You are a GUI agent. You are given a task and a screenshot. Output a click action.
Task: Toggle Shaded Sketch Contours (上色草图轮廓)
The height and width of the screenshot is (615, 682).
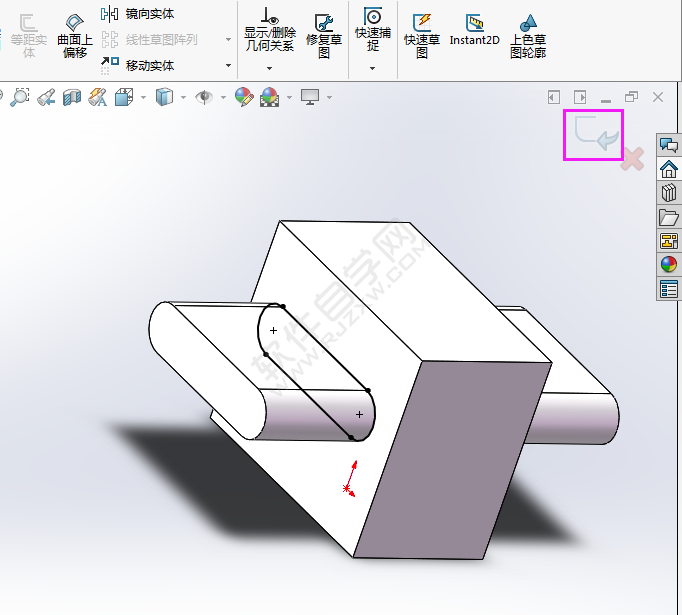(528, 37)
